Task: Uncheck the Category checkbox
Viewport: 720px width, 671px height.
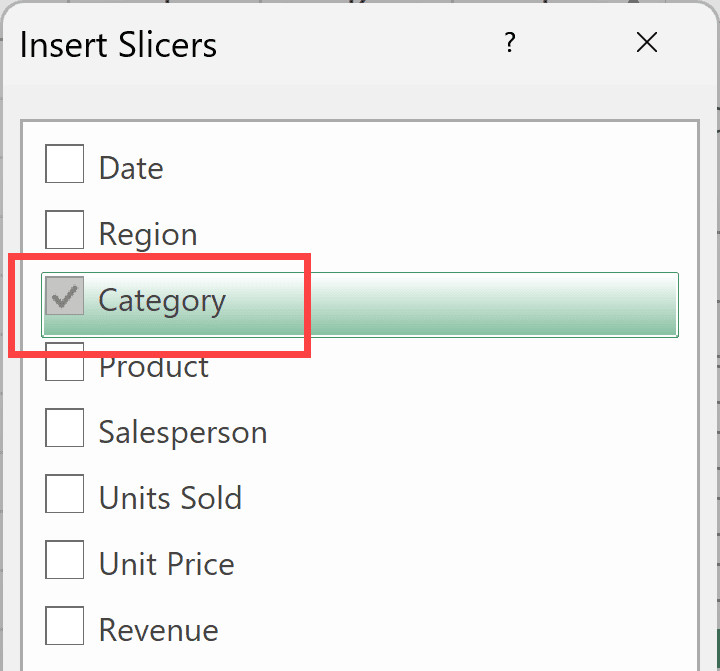Action: [65, 297]
